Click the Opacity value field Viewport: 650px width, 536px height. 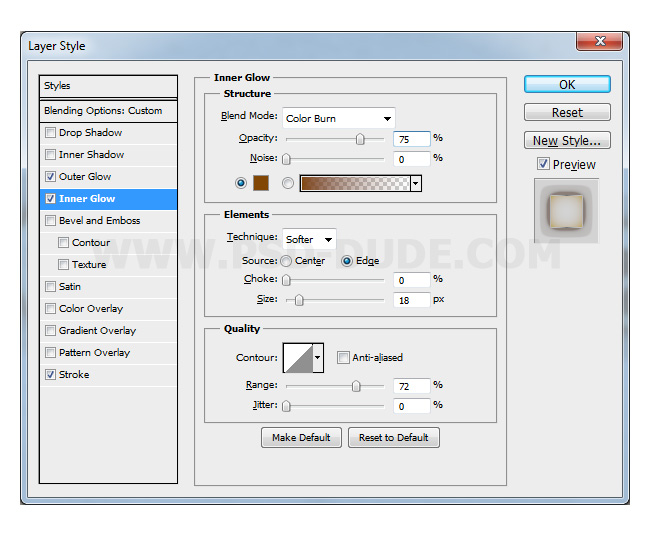[412, 139]
